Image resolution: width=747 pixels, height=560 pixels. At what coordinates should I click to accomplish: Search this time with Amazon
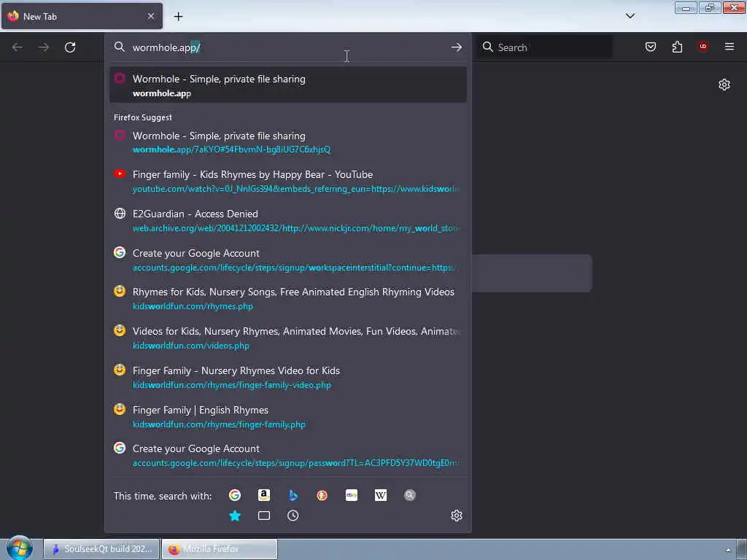click(x=264, y=495)
